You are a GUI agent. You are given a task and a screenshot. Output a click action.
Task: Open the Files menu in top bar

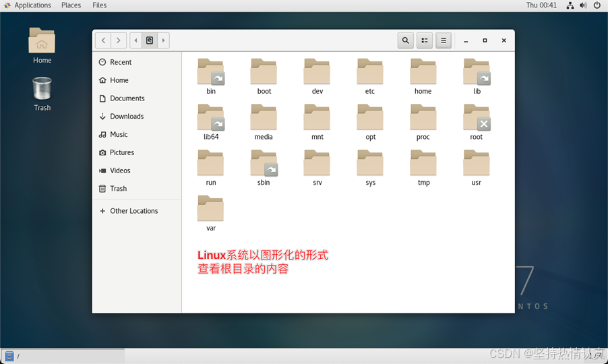pyautogui.click(x=99, y=5)
